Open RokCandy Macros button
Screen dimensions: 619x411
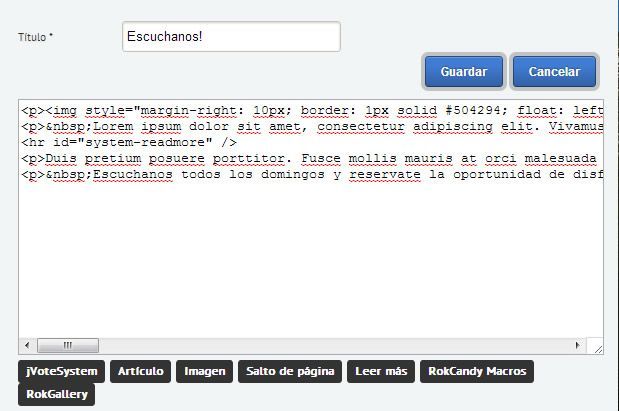[x=477, y=371]
